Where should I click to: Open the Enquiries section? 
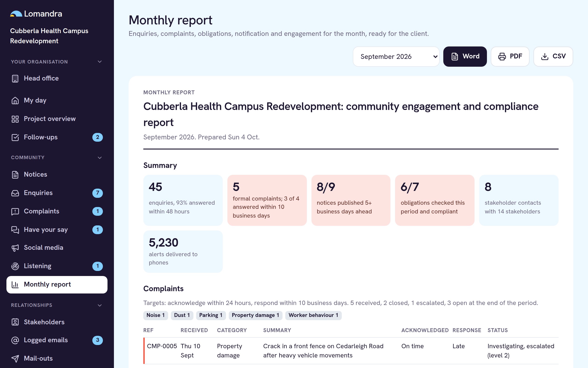[x=57, y=193]
